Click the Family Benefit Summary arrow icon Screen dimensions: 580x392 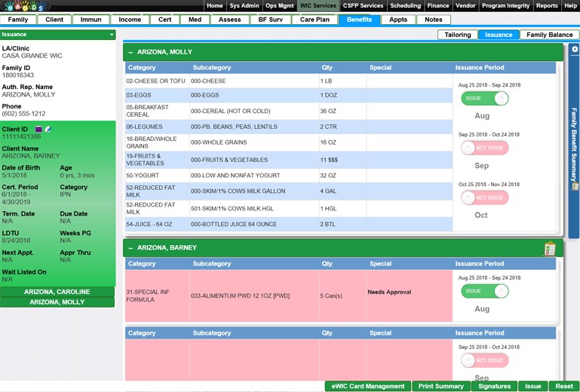[x=575, y=49]
